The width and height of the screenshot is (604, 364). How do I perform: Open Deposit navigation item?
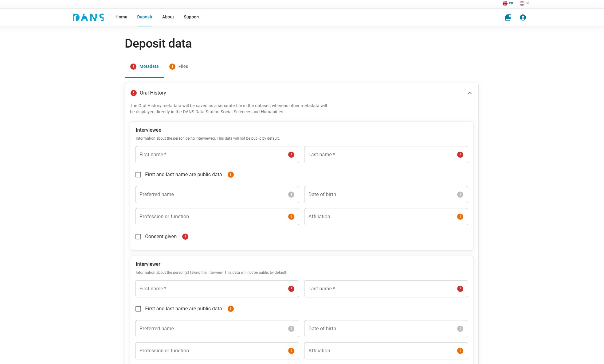pyautogui.click(x=145, y=17)
